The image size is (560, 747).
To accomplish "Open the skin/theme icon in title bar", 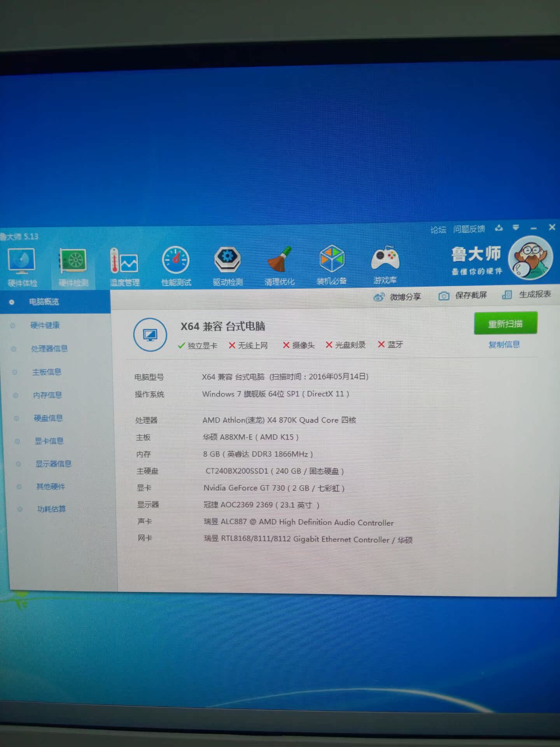I will click(499, 228).
